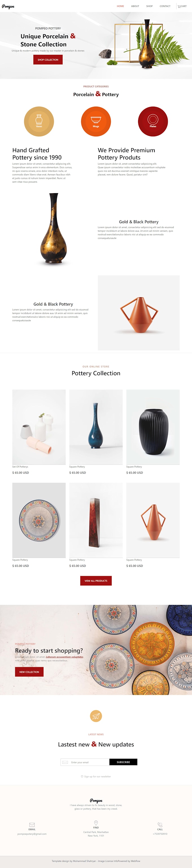Click the SHOP COLLECTION button
Screen dimensions: 192x868
pos(48,60)
